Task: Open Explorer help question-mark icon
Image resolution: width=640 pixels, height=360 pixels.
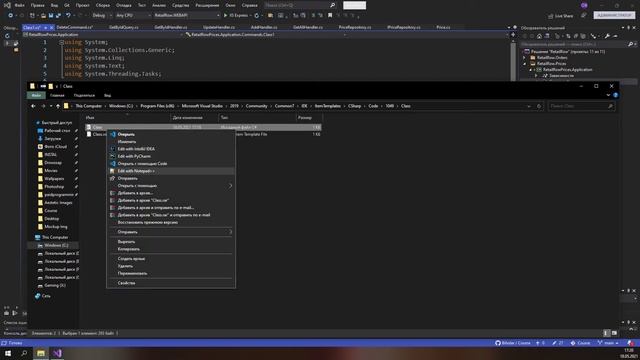Action: [x=615, y=95]
